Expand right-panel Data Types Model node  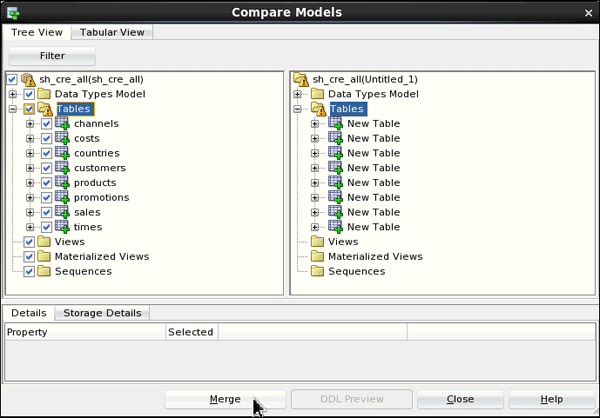tap(298, 94)
